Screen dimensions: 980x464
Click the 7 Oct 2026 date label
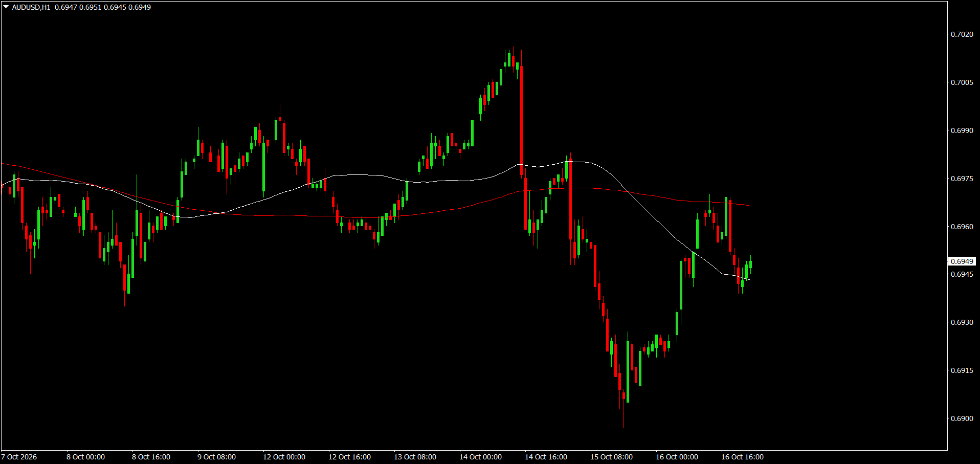point(19,457)
